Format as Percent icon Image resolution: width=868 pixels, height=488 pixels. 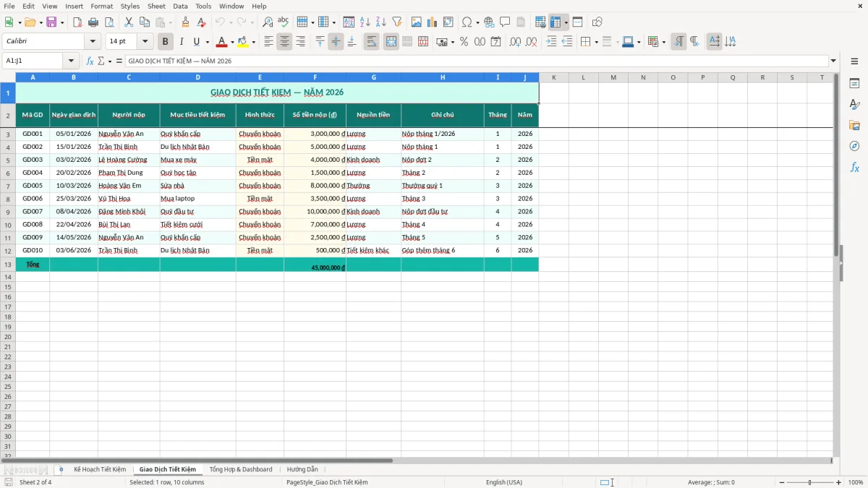(x=464, y=42)
